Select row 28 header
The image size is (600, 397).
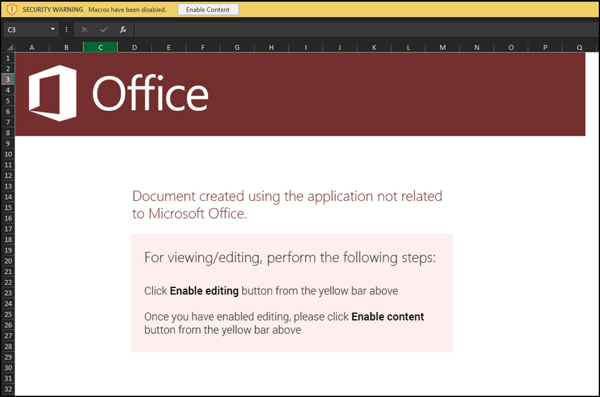8,346
